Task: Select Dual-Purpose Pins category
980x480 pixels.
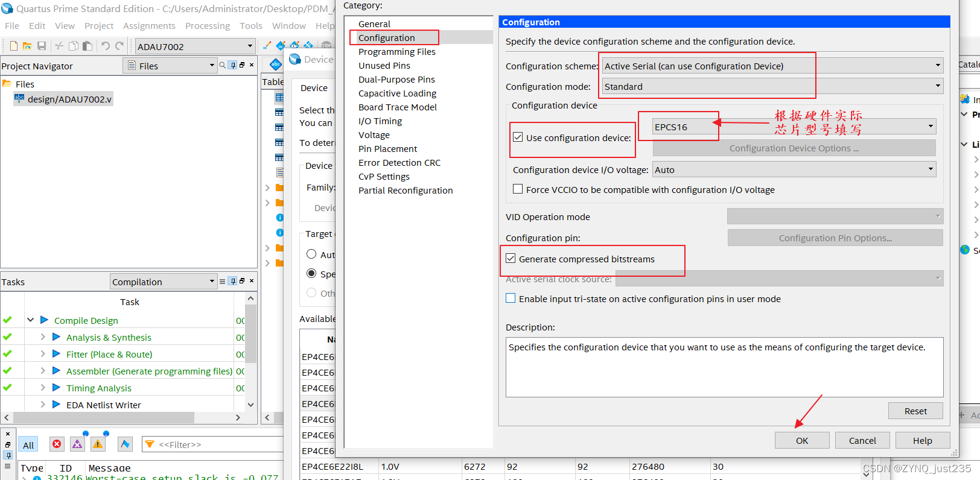Action: tap(396, 80)
